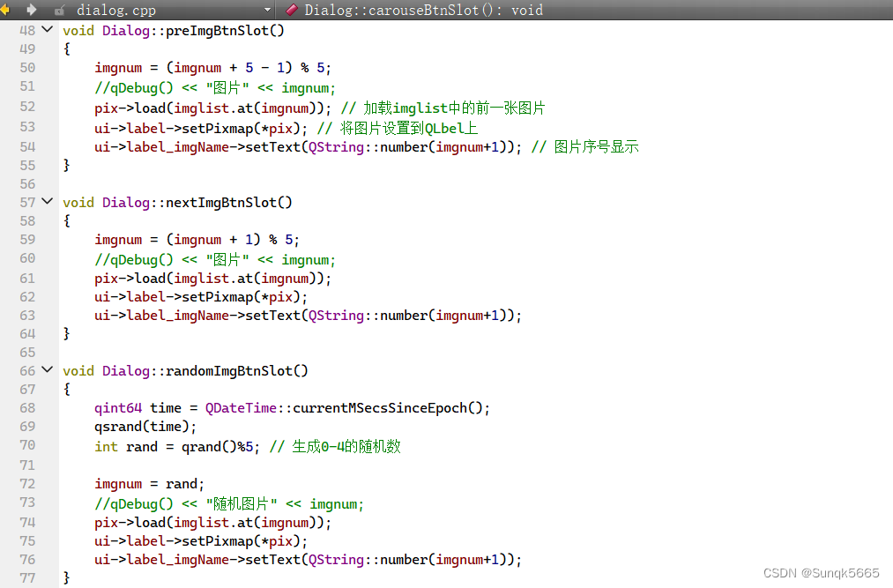Click line number 54 in the gutter
This screenshot has width=893, height=588.
[27, 147]
